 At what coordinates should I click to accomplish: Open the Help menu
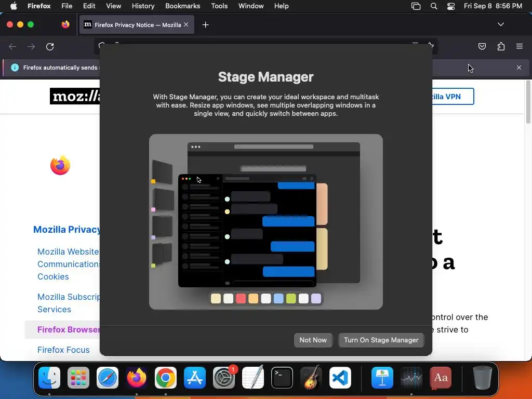tap(281, 6)
